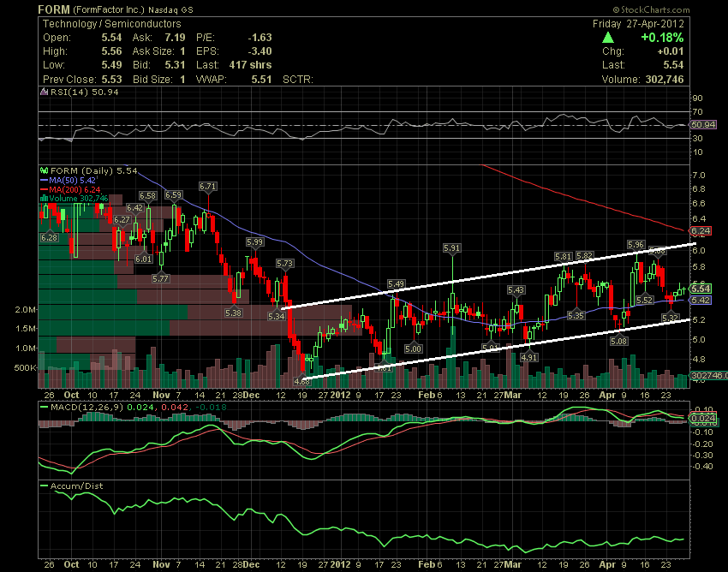
Task: Click the Technology / Semiconductors sector label
Action: coord(112,24)
